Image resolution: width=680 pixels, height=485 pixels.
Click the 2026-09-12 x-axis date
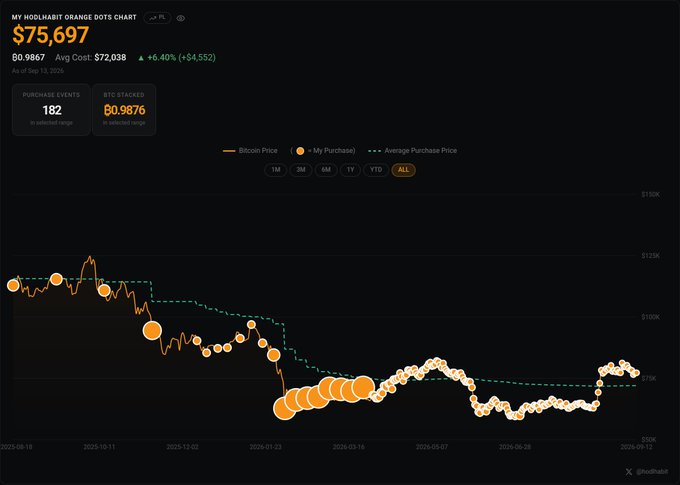pos(636,447)
